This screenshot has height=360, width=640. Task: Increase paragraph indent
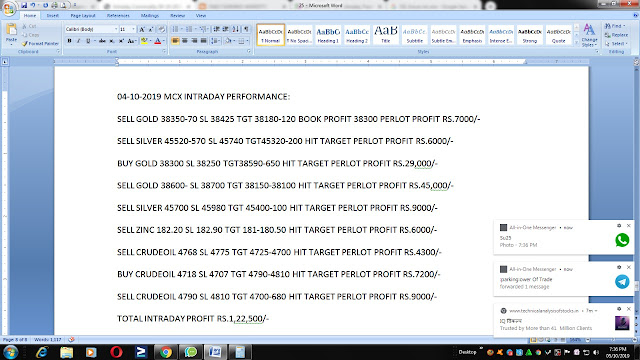pos(225,29)
